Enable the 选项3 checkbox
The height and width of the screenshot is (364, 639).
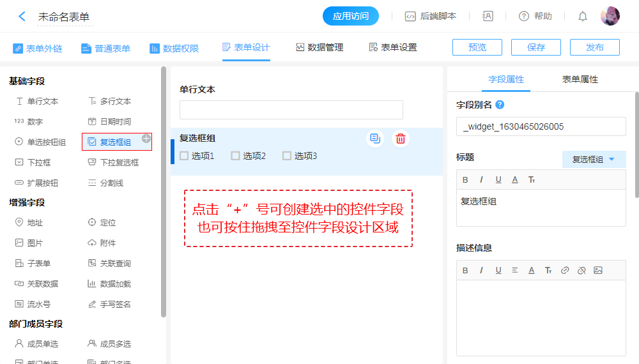pos(287,156)
